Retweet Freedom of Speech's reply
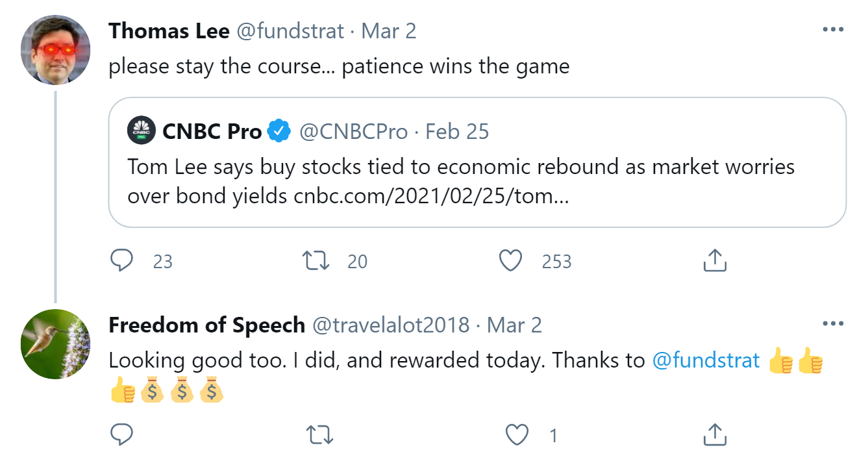Image resolution: width=868 pixels, height=463 pixels. 318,434
